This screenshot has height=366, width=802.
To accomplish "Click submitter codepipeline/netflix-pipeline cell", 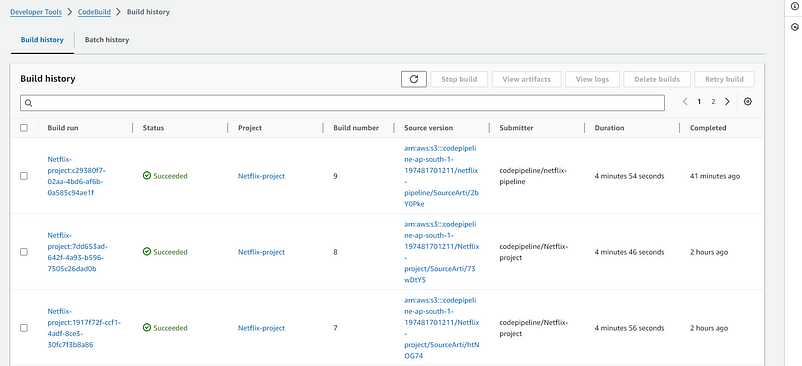I will pyautogui.click(x=533, y=176).
